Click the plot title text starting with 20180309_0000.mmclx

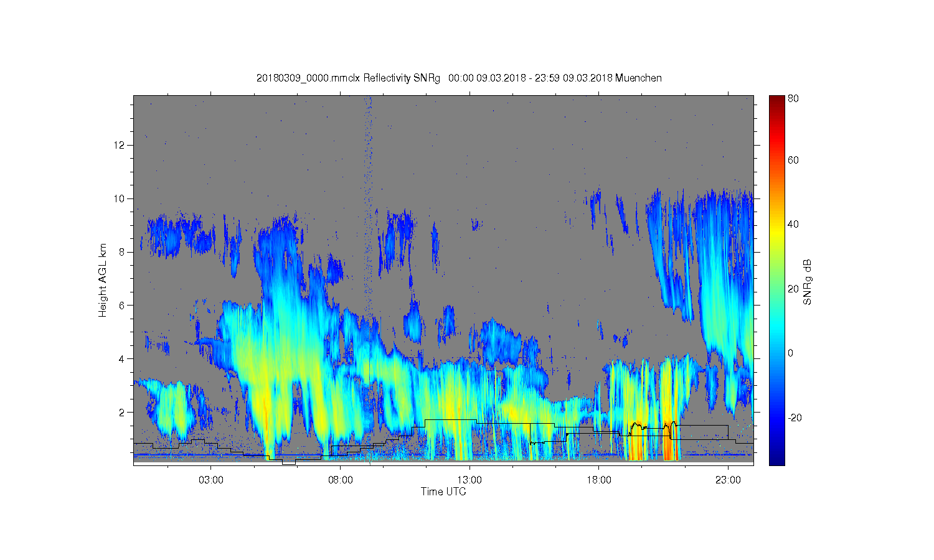click(459, 78)
